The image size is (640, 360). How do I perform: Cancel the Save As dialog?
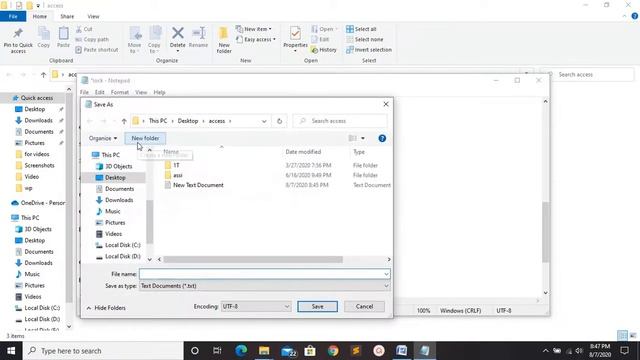pyautogui.click(x=364, y=307)
